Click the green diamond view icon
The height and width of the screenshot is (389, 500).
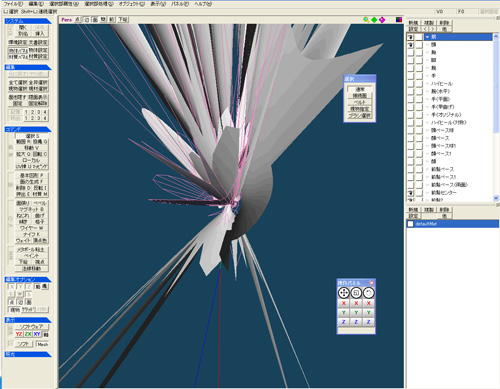coord(374,20)
